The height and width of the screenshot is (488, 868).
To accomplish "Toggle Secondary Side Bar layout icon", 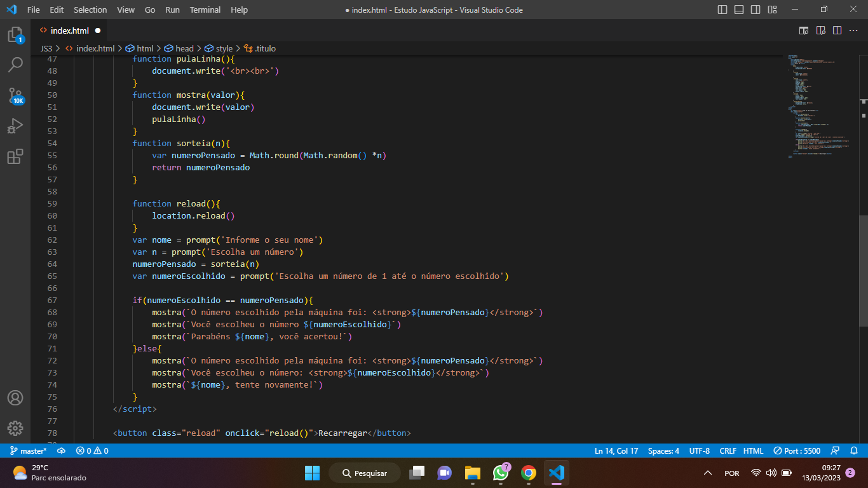I will [756, 10].
